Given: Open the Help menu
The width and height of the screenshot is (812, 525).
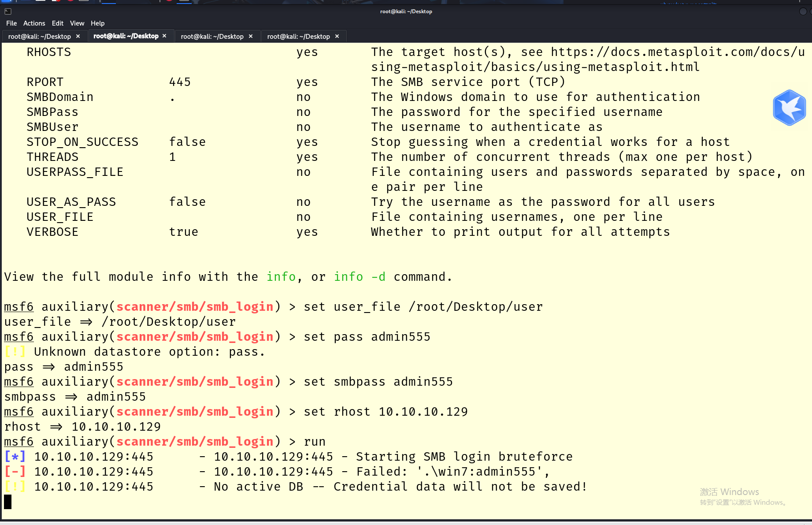Looking at the screenshot, I should tap(97, 23).
